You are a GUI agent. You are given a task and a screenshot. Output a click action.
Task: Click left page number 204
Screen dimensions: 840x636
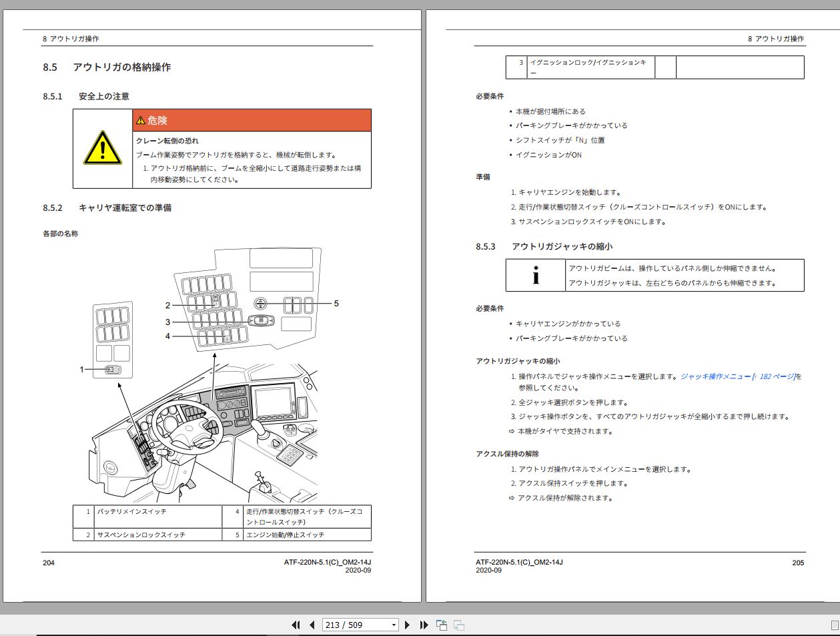tap(49, 563)
